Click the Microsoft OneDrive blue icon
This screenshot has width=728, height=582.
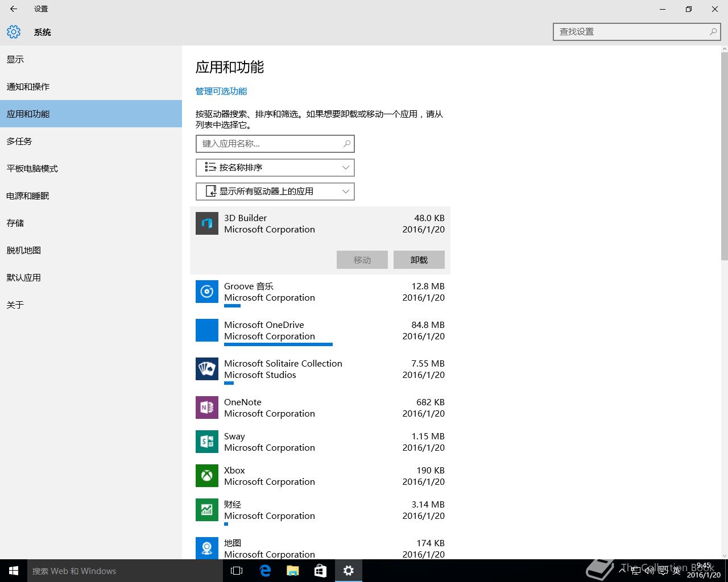click(x=207, y=330)
